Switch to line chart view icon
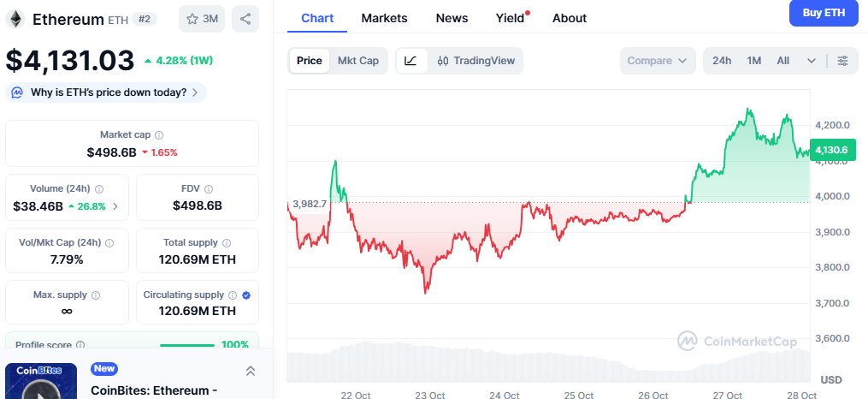The width and height of the screenshot is (868, 399). pos(411,61)
